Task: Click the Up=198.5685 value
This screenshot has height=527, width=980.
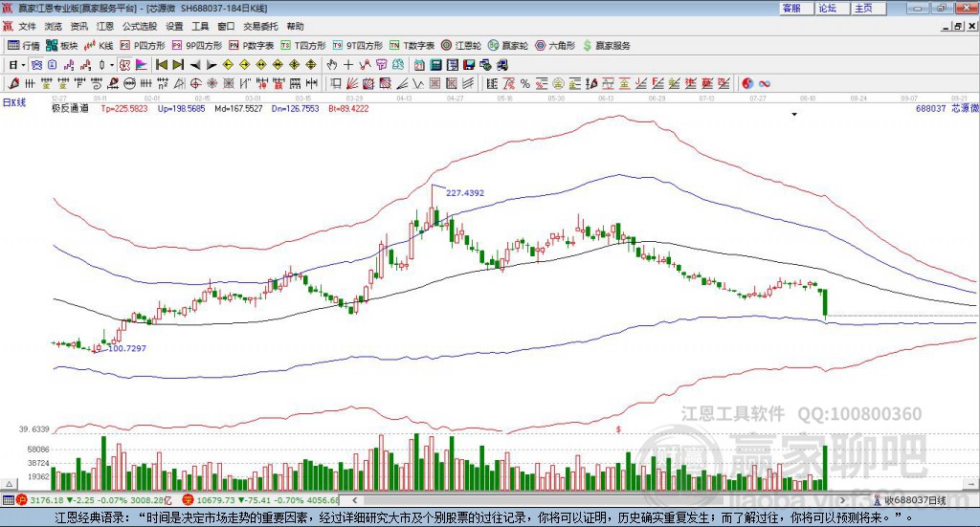Action: coord(181,108)
